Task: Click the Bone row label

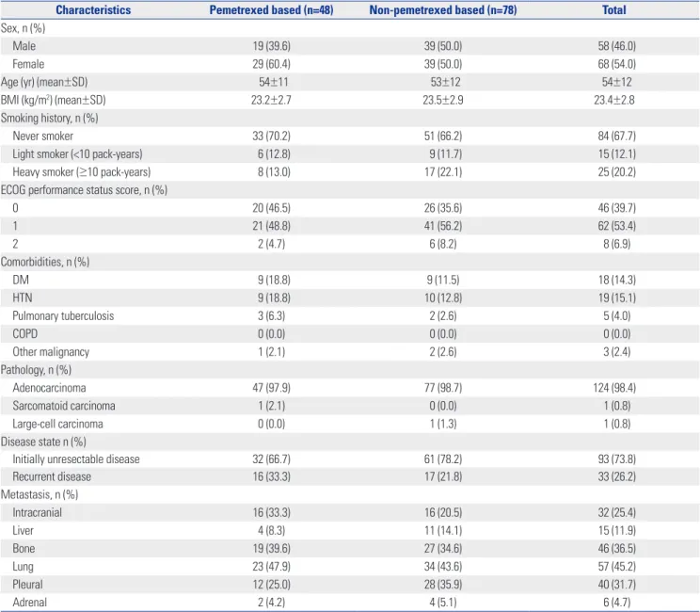Action: click(x=24, y=549)
